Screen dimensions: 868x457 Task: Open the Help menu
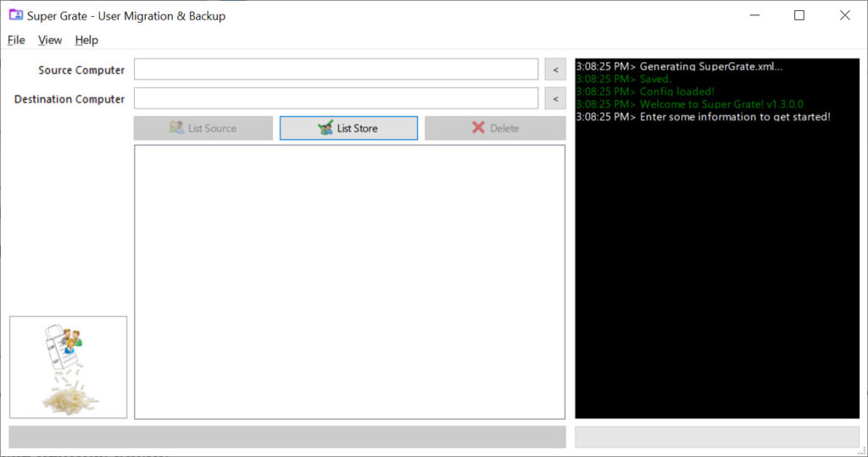point(86,40)
